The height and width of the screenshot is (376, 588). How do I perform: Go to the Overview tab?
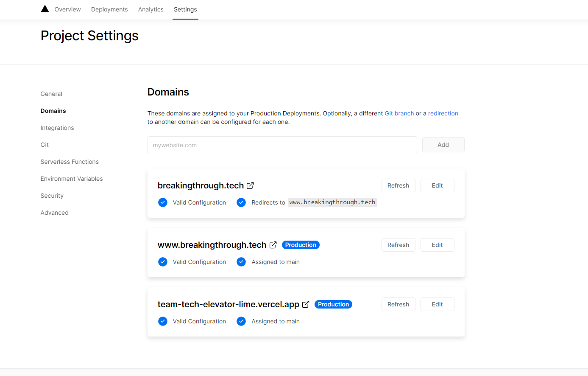click(x=67, y=9)
